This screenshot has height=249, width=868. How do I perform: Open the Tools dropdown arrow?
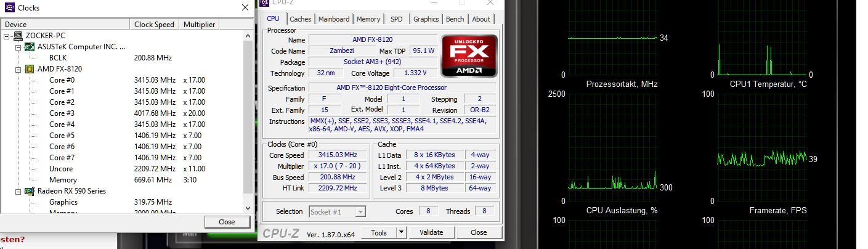point(402,232)
